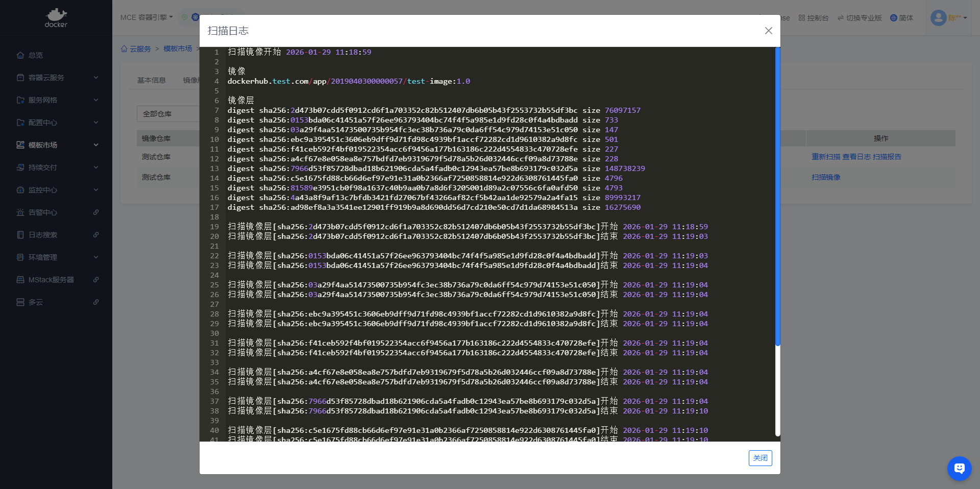Click the 多云 external link icon
Viewport: 980px width, 489px height.
96,302
